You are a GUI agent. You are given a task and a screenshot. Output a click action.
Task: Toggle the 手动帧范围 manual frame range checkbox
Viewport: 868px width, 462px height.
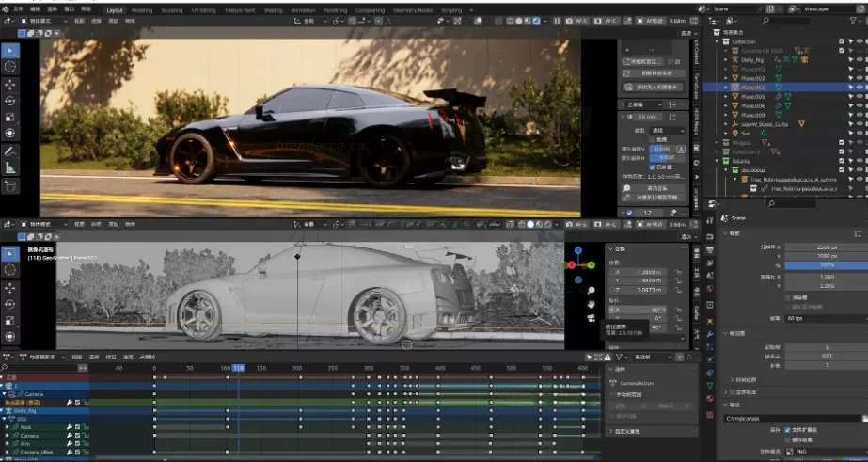click(613, 395)
